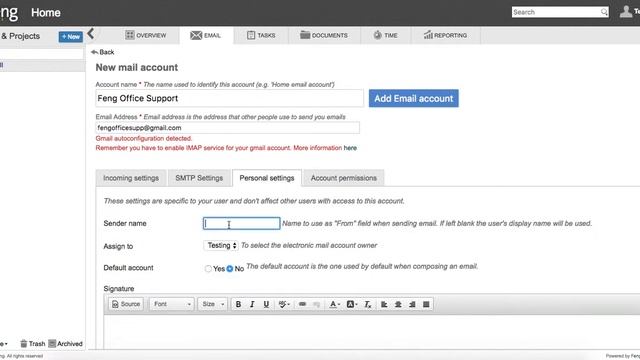Image resolution: width=640 pixels, height=360 pixels.
Task: Open the spell checker dropdown
Action: [x=284, y=304]
